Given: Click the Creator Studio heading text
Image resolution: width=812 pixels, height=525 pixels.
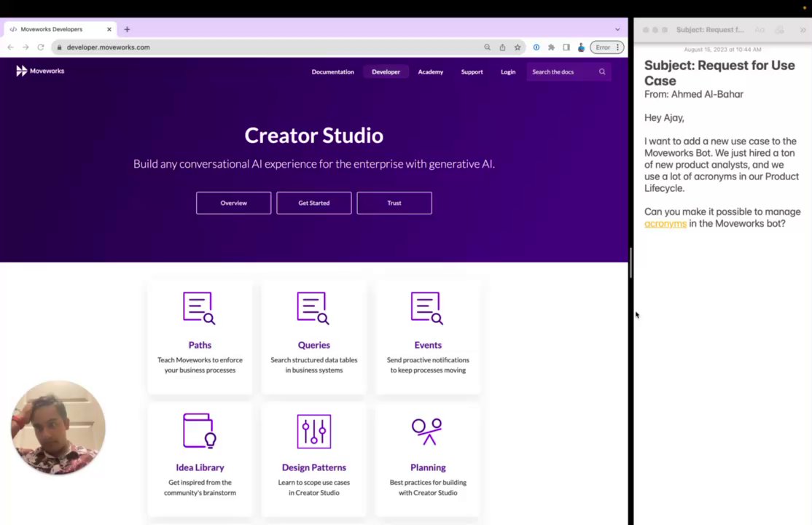Looking at the screenshot, I should pos(314,136).
